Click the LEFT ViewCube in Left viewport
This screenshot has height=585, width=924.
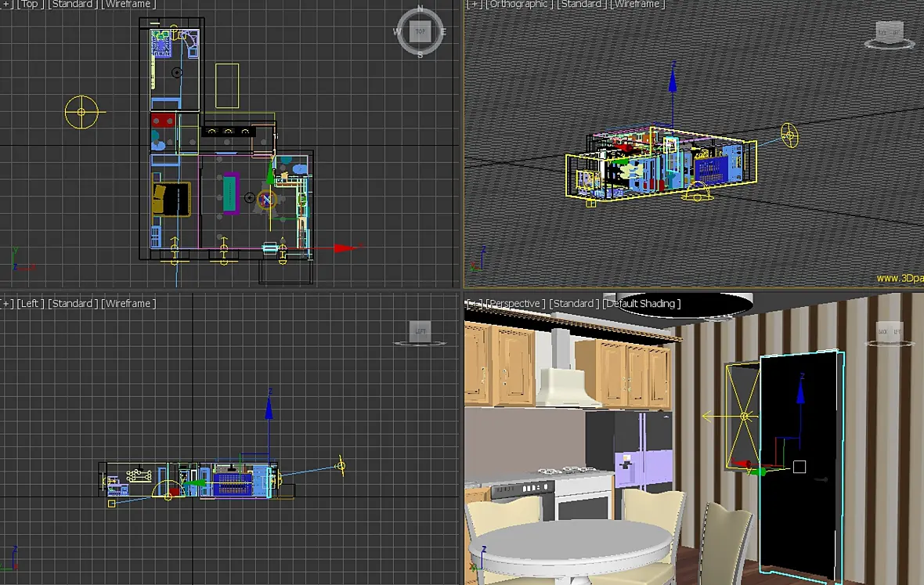(x=420, y=332)
